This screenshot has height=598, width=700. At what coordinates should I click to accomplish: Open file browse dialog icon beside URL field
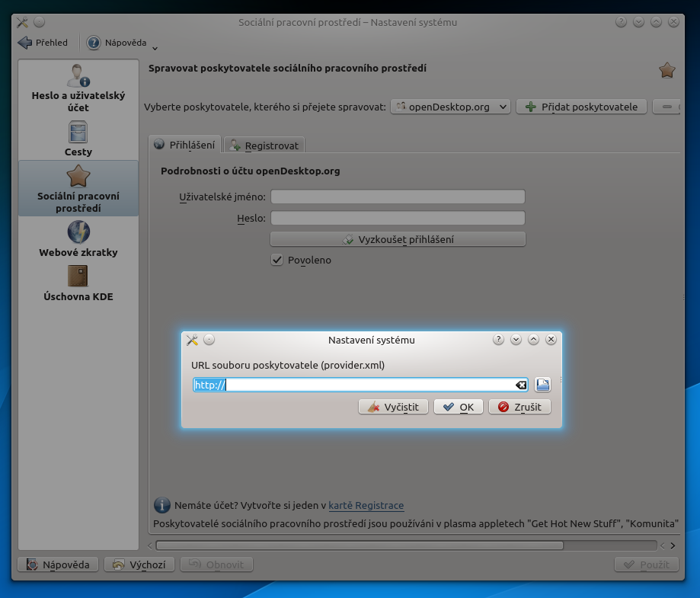tap(542, 385)
